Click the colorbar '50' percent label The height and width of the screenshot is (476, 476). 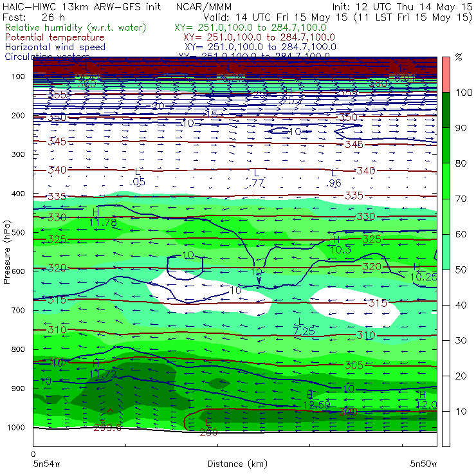coord(461,270)
